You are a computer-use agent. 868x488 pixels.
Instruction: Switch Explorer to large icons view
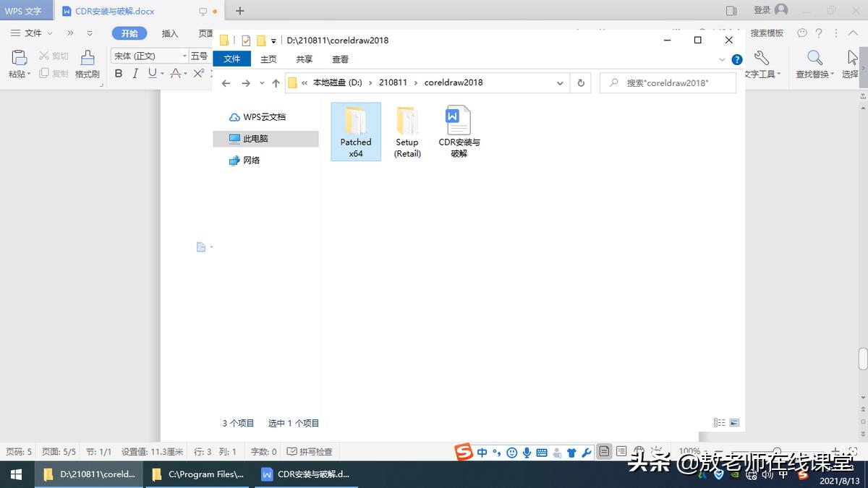coord(734,422)
